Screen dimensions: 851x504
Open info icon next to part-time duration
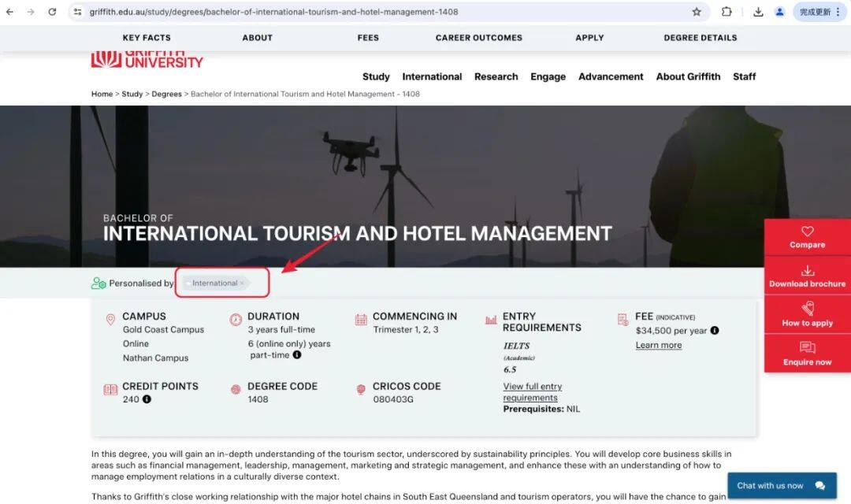pyautogui.click(x=297, y=355)
